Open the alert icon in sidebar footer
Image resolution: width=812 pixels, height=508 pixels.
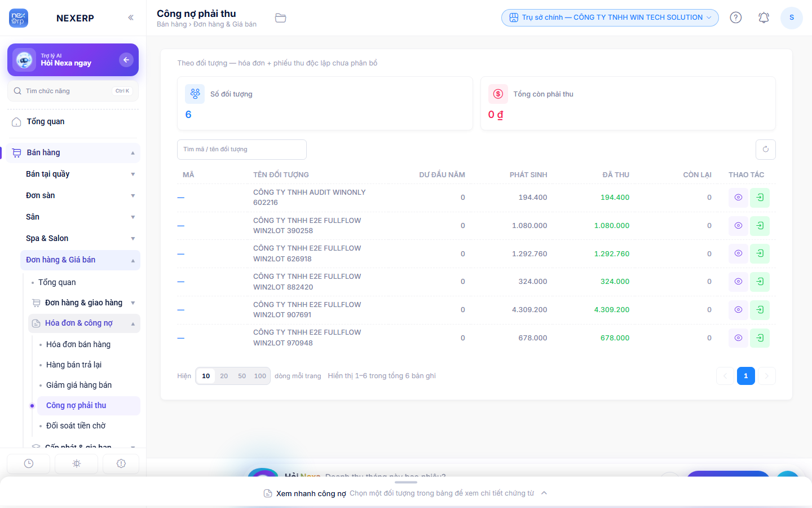click(121, 463)
